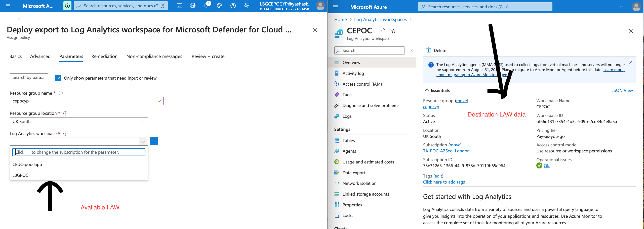This screenshot has width=644, height=229.
Task: Pin the CEPOC workspace to dashboard
Action: click(383, 31)
